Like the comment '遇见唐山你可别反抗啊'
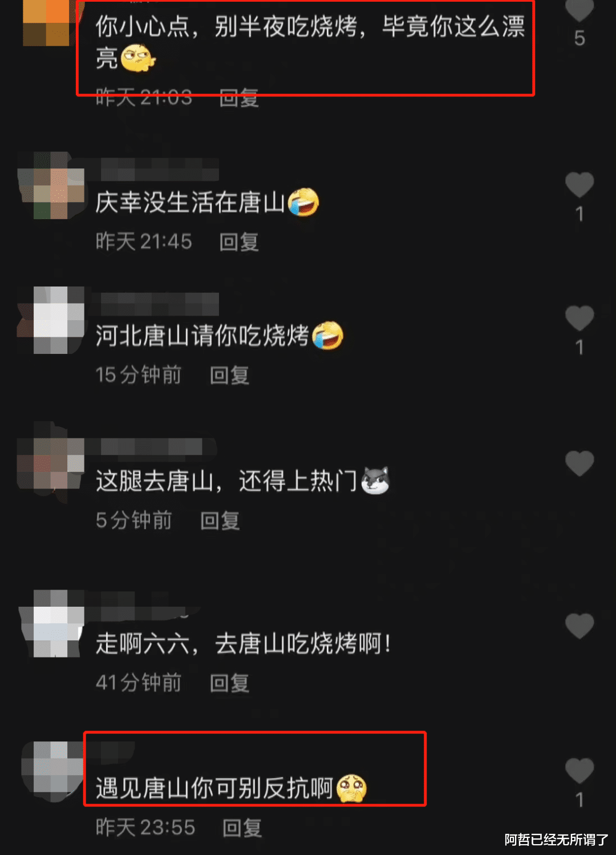This screenshot has height=855, width=616. (579, 771)
